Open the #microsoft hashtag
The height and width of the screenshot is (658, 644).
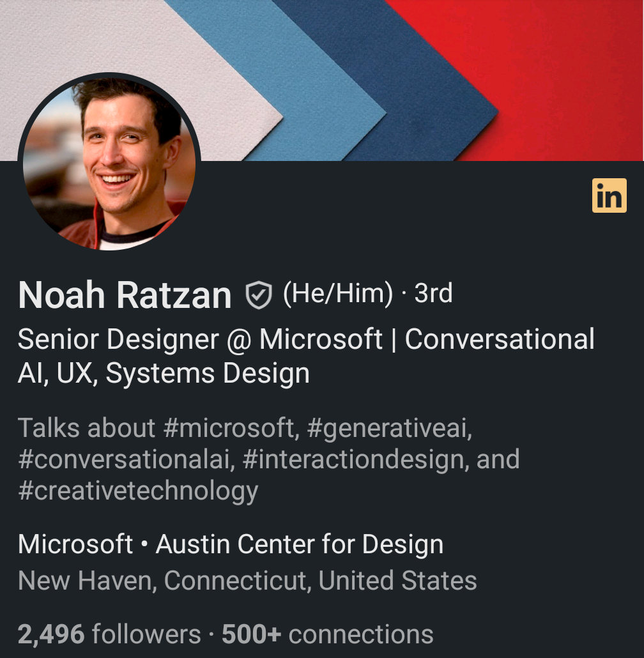point(231,427)
